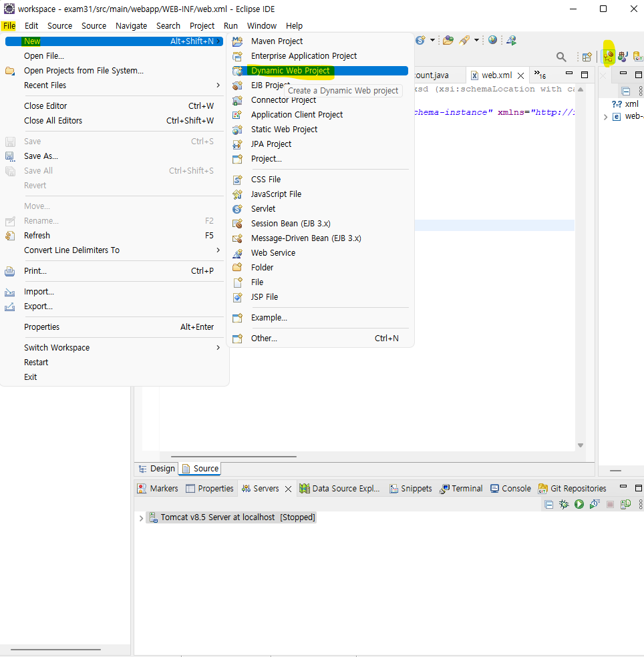The height and width of the screenshot is (657, 644).
Task: Switch to Java EE perspective icon
Action: click(x=608, y=56)
